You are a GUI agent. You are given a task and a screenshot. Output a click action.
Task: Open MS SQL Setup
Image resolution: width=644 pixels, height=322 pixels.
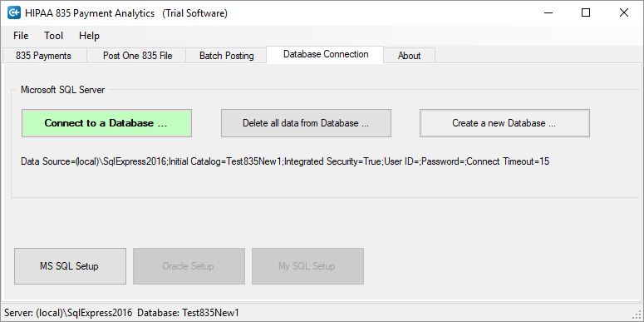[x=71, y=266]
